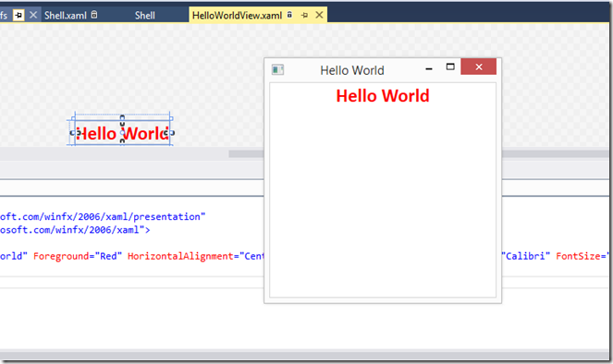
Task: Open the Shell tab
Action: point(144,15)
